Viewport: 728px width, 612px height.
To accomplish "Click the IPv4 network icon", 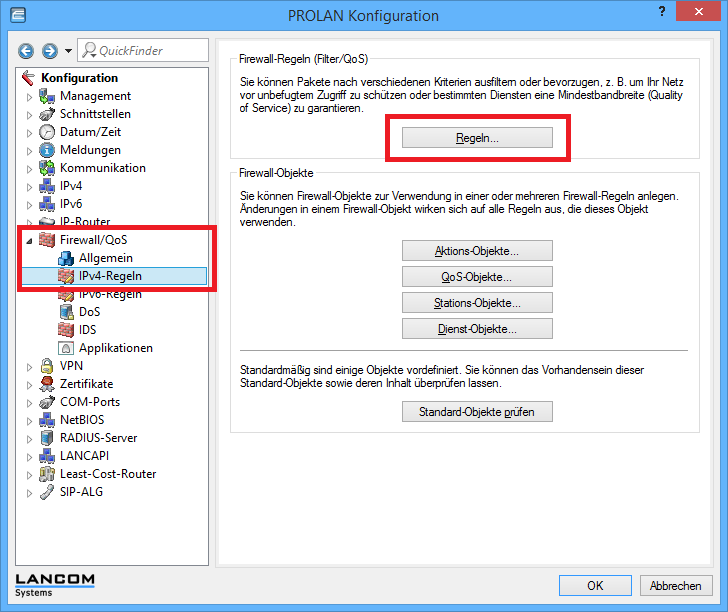I will coord(46,186).
